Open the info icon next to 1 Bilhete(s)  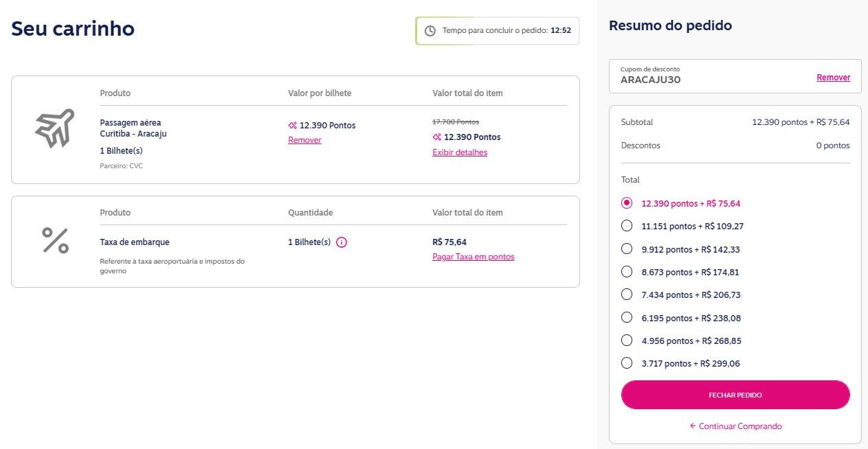pyautogui.click(x=342, y=242)
